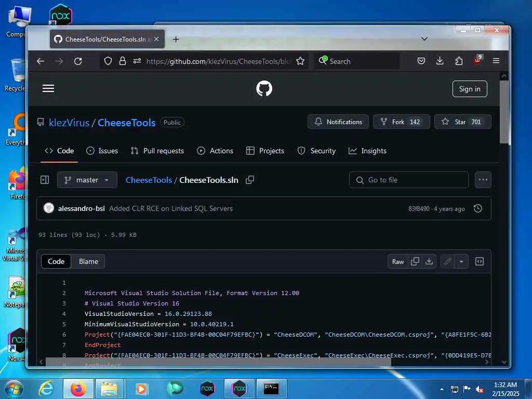Viewport: 532px width, 399px height.
Task: Save page to Pocket icon
Action: [421, 61]
